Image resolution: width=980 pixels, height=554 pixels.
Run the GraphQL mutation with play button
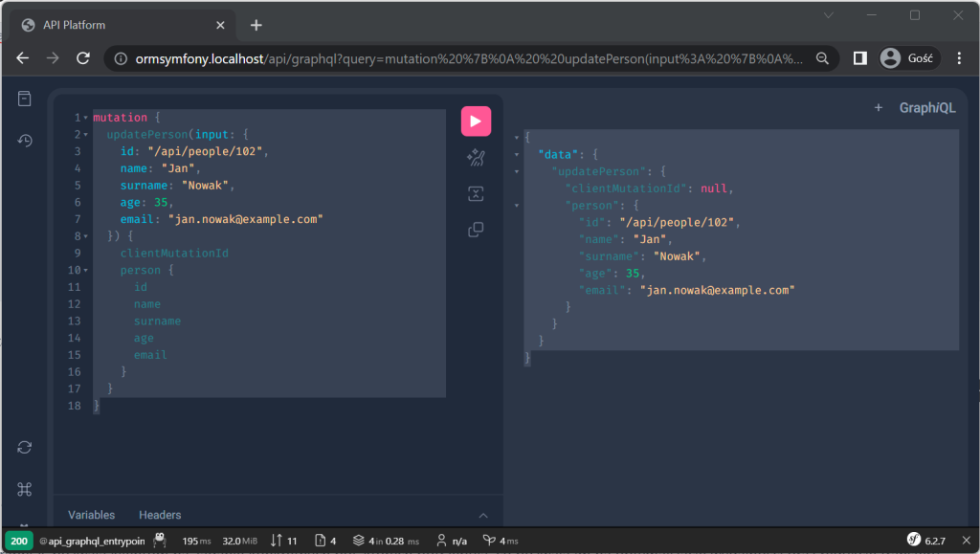[x=476, y=122]
